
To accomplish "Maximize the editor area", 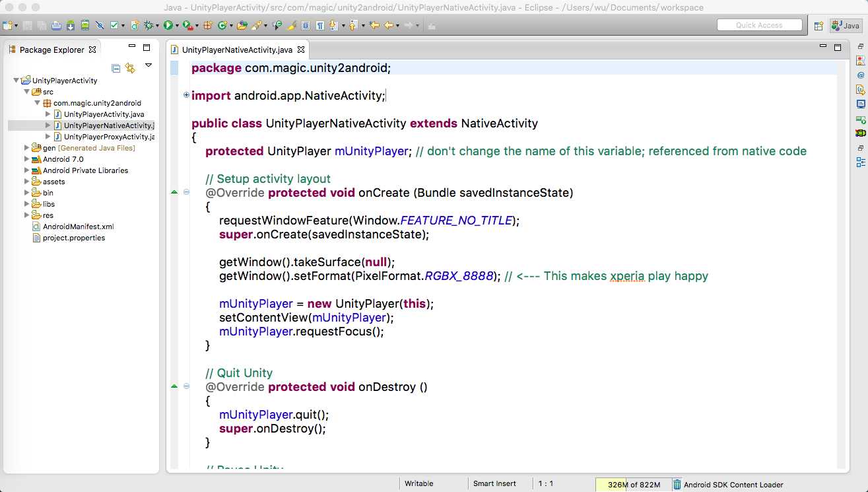I will point(838,48).
